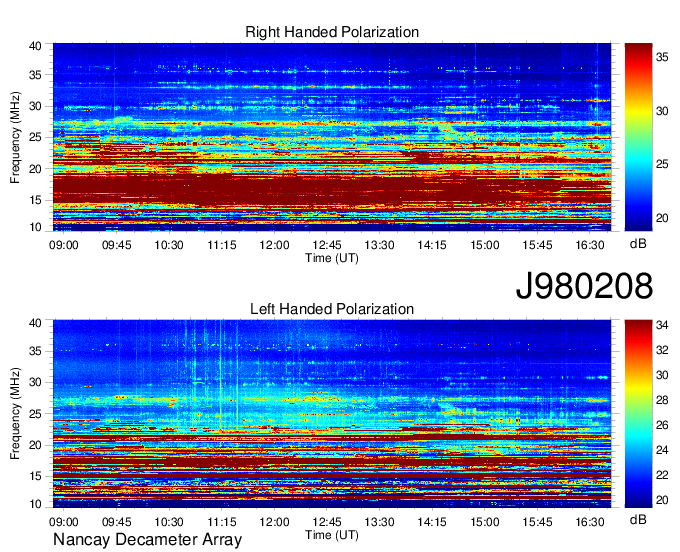Click the 16:30 tick under lower plot
The width and height of the screenshot is (680, 552).
pos(590,522)
